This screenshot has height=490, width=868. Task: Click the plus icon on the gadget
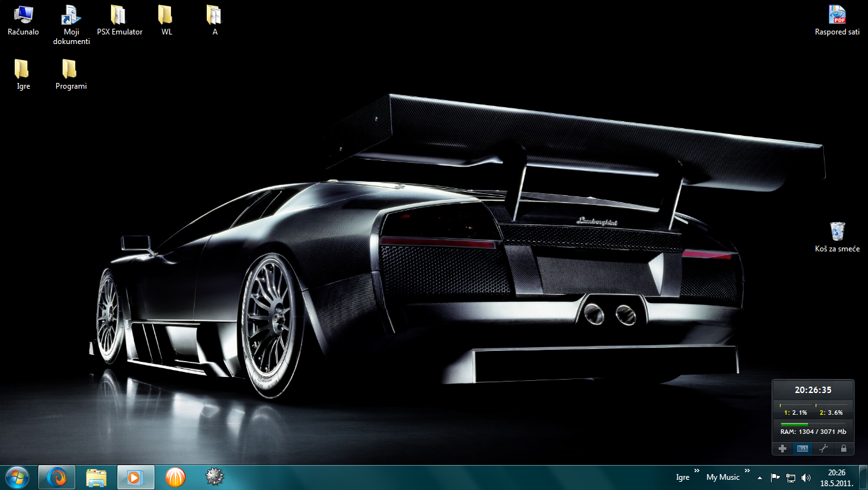click(782, 449)
